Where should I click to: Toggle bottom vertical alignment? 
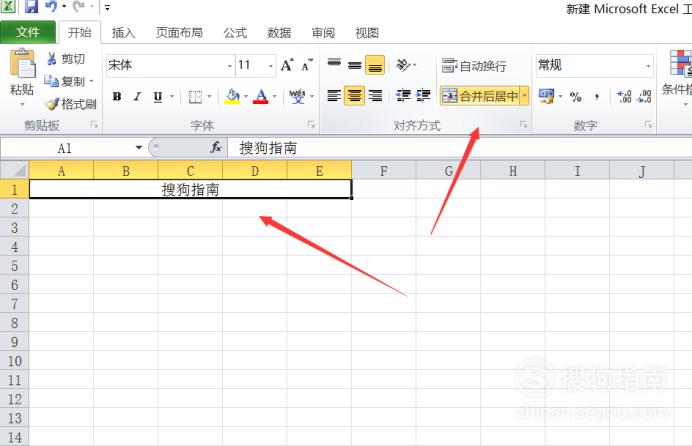coord(375,65)
